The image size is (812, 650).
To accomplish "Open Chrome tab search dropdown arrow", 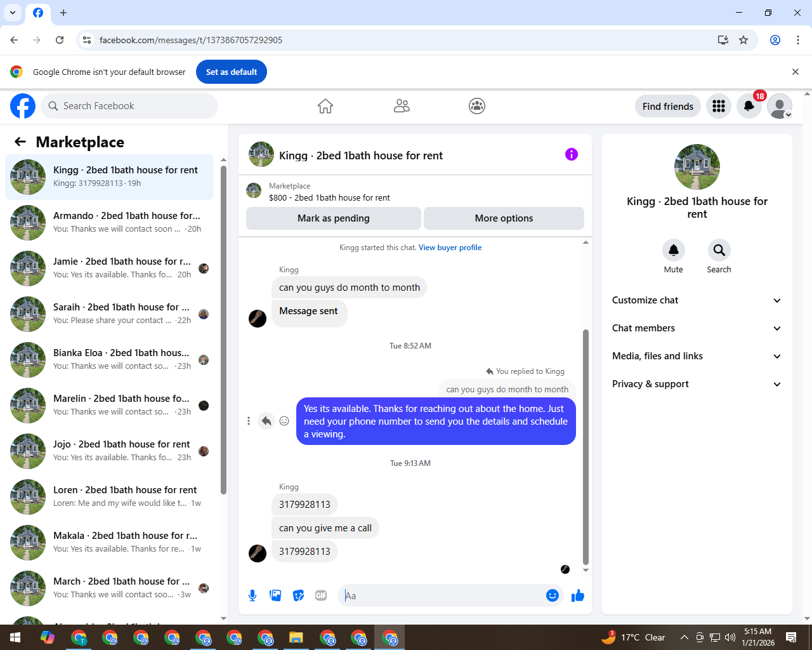I will tap(13, 13).
